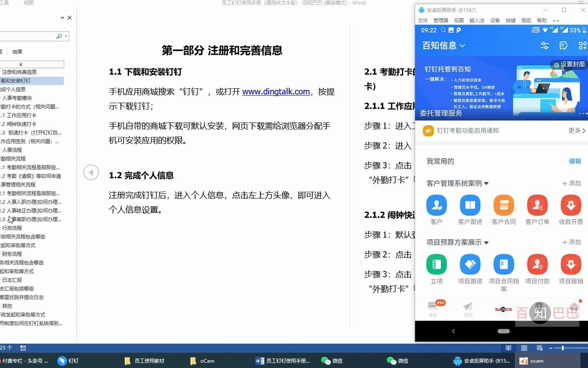
Task: Click the navigation pane search field
Action: pos(27,36)
